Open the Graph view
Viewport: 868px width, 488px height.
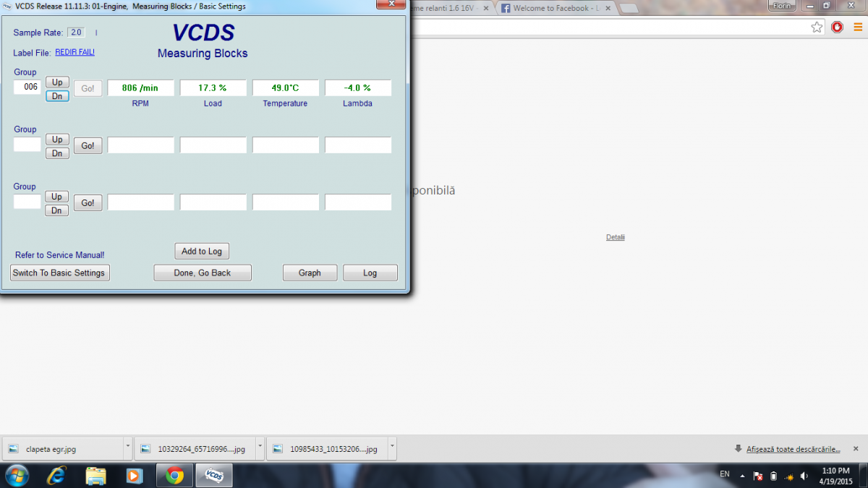(310, 273)
